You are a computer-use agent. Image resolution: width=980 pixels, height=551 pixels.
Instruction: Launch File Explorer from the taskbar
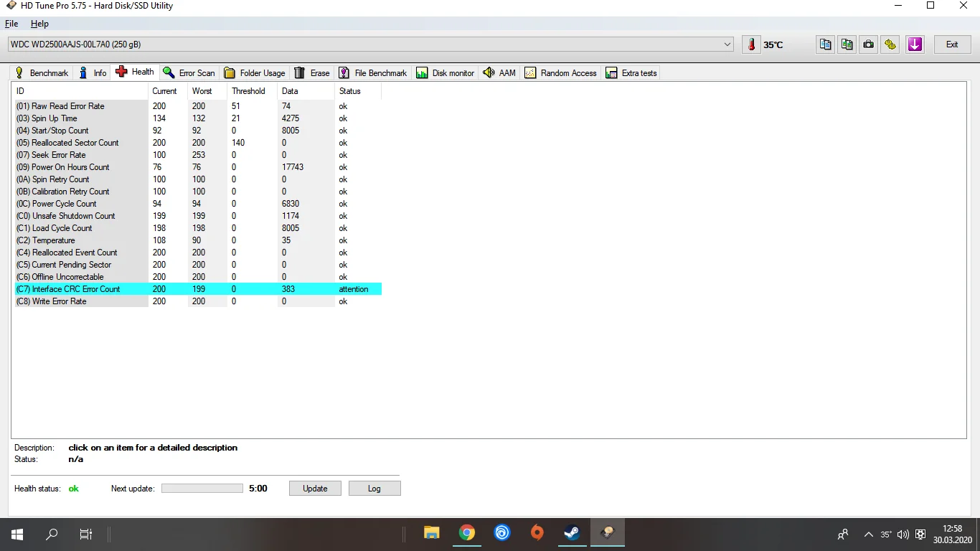(x=432, y=533)
